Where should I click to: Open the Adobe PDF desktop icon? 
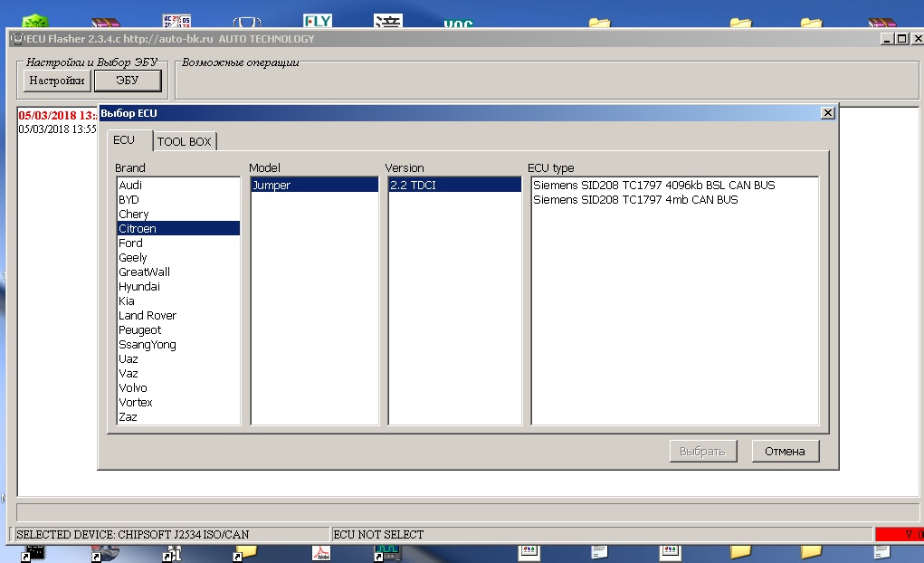321,553
